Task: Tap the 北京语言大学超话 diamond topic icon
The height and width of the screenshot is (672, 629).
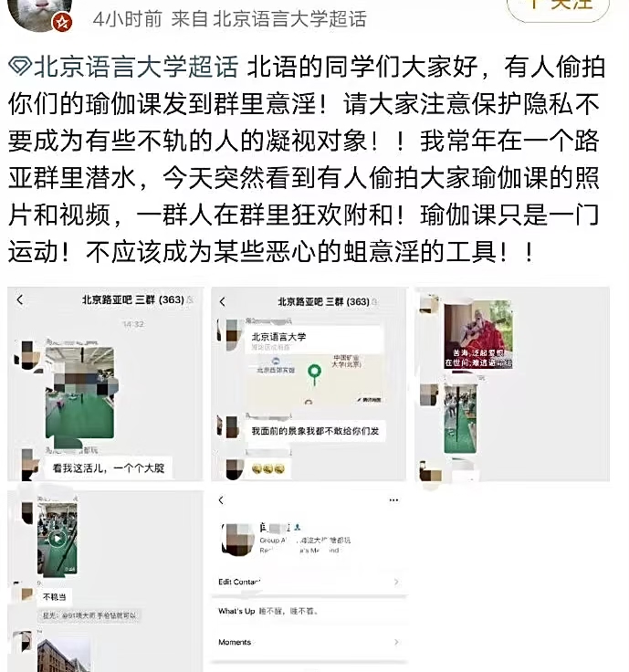Action: tap(20, 67)
